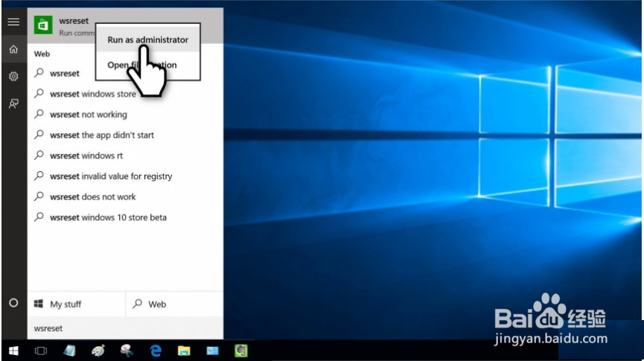Select 'wsreset windows store' suggestion

point(125,94)
